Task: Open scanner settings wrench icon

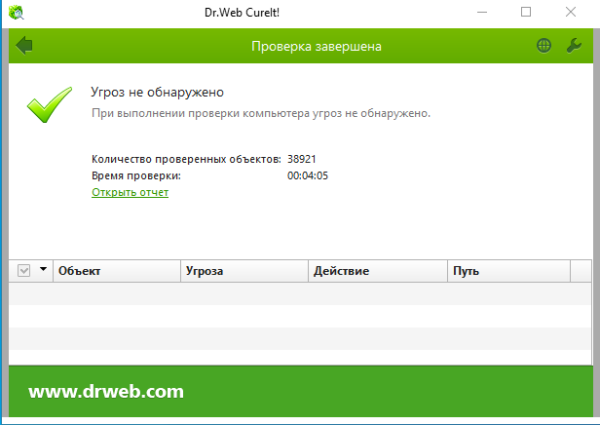Action: click(x=574, y=46)
